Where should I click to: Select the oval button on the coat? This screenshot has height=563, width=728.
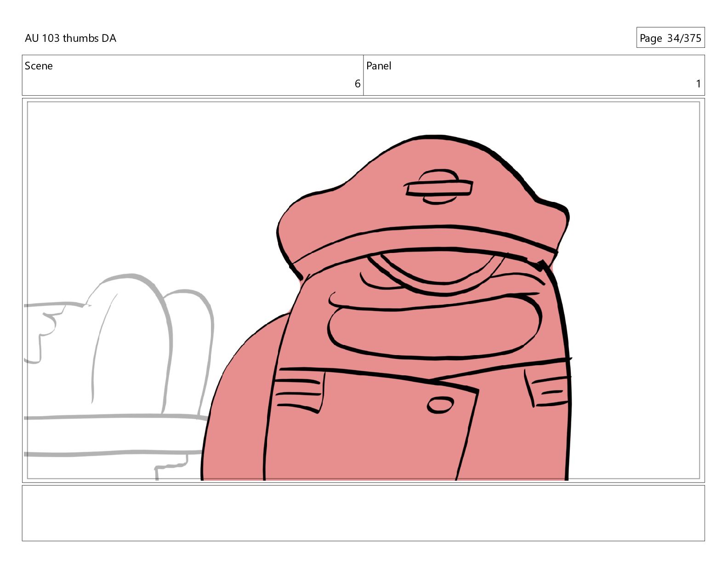coord(440,405)
